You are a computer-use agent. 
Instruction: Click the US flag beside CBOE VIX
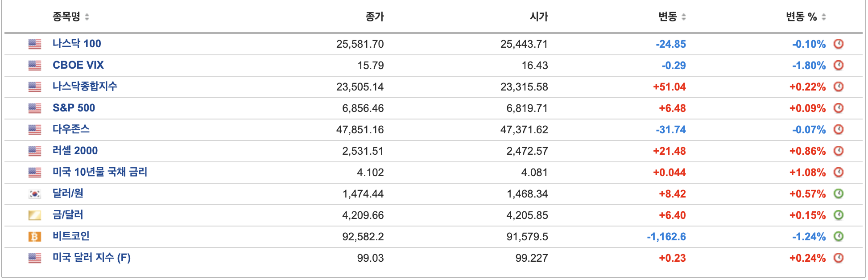(x=35, y=66)
